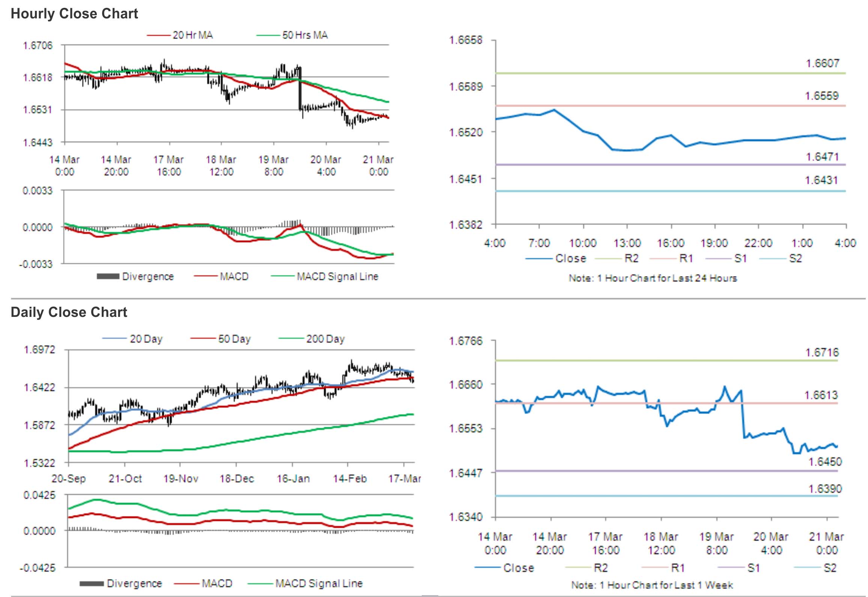Click 'Note: 1 Hour Chart for Last 1 Week'

coord(652,585)
